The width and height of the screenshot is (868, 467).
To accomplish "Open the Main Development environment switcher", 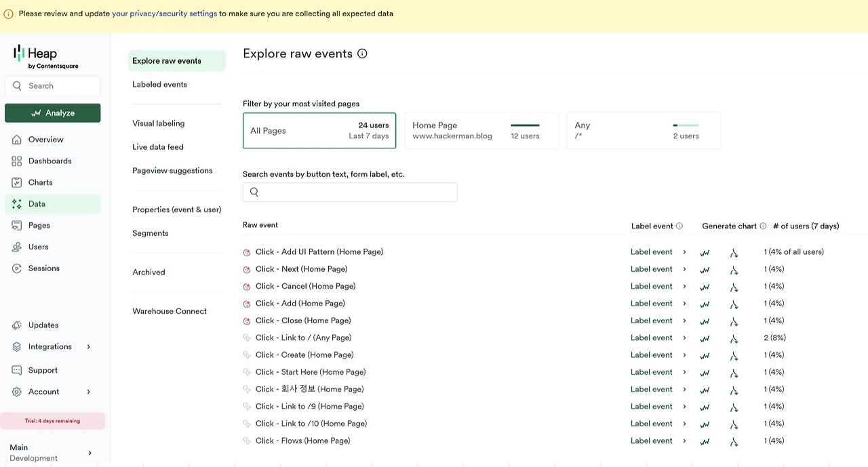I will (x=52, y=452).
